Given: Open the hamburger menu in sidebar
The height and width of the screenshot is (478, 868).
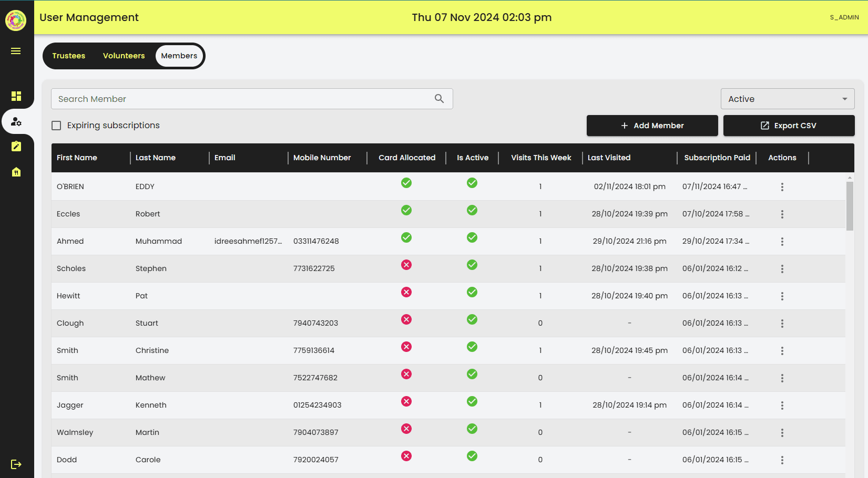Looking at the screenshot, I should point(16,51).
